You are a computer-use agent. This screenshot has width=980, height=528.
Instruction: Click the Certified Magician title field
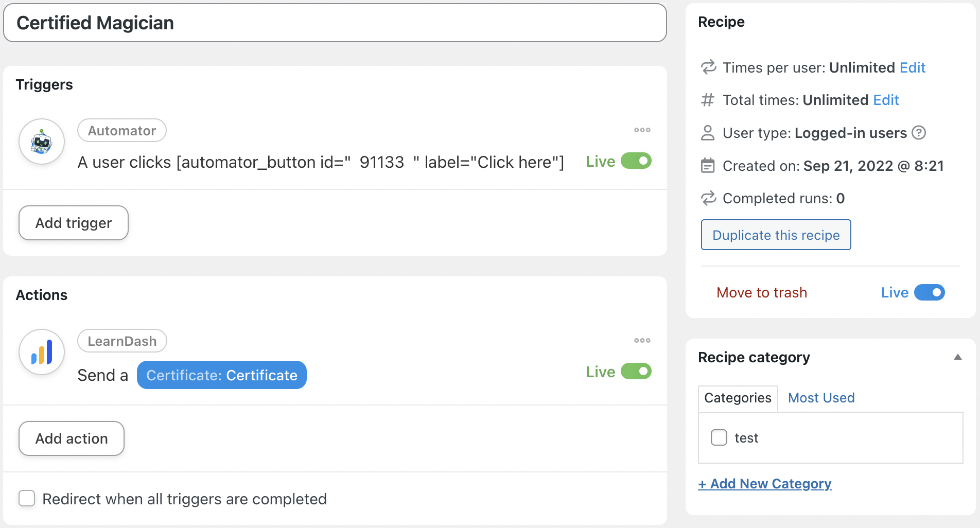[335, 23]
